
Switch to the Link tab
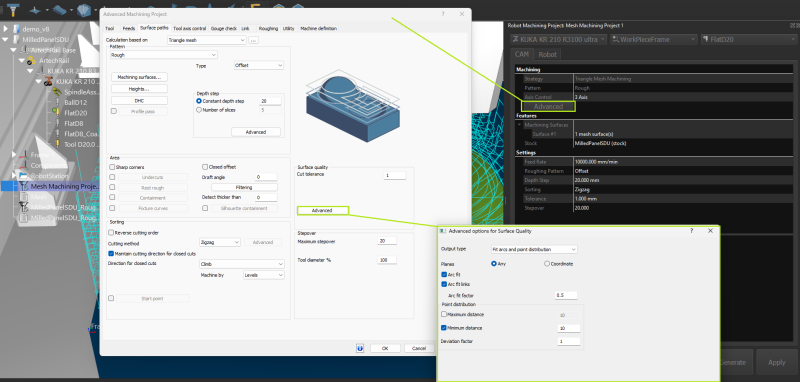tap(245, 29)
